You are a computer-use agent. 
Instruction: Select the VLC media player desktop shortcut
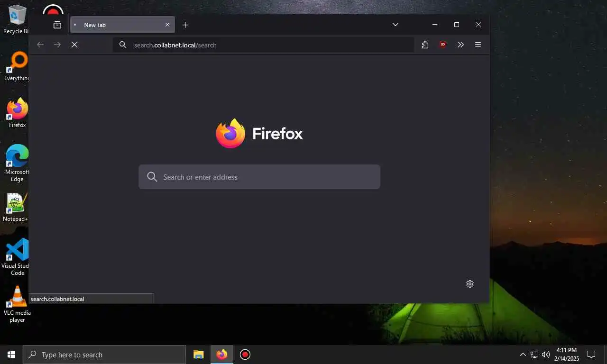(17, 304)
